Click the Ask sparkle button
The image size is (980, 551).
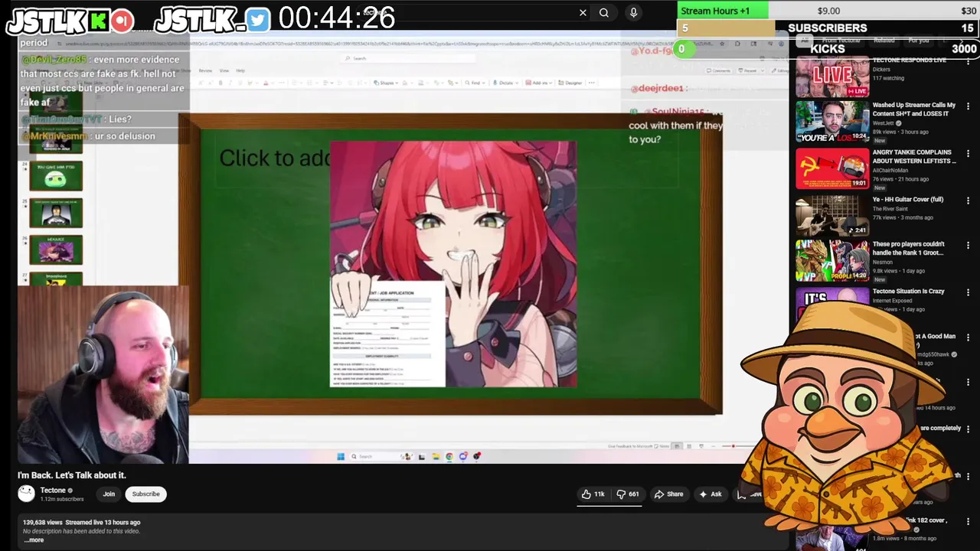pyautogui.click(x=710, y=494)
